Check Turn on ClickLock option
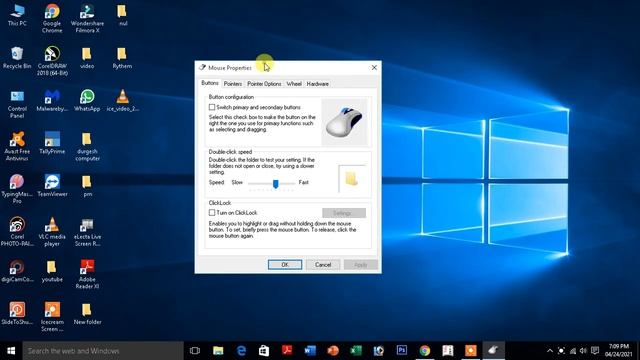The width and height of the screenshot is (640, 360). 212,213
